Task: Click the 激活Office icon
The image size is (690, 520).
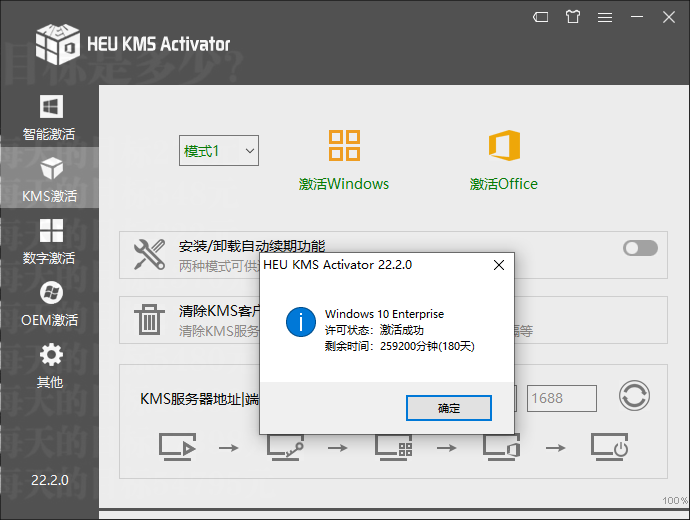Action: point(504,146)
